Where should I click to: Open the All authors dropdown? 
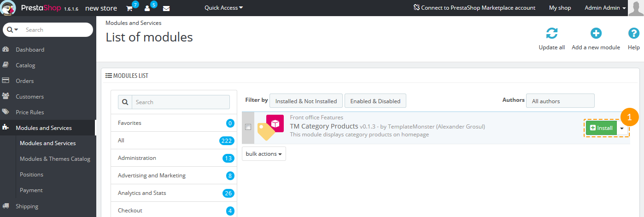[x=560, y=101]
